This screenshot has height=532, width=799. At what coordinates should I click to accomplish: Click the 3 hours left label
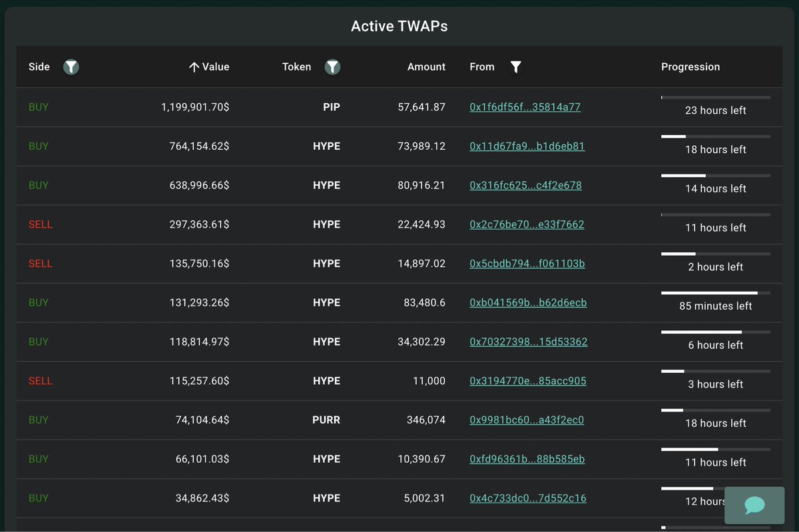(716, 384)
